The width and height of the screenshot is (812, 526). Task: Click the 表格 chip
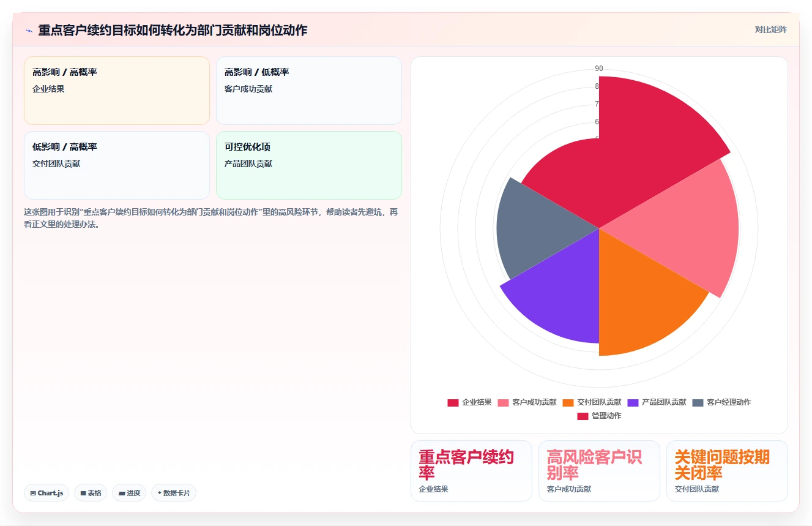click(x=91, y=493)
